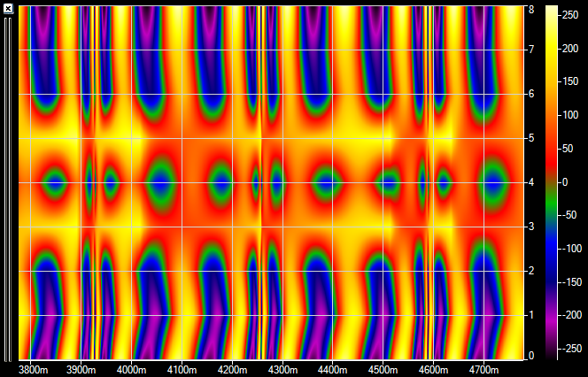
Task: Click the 4600m distance axis label
Action: pos(433,370)
